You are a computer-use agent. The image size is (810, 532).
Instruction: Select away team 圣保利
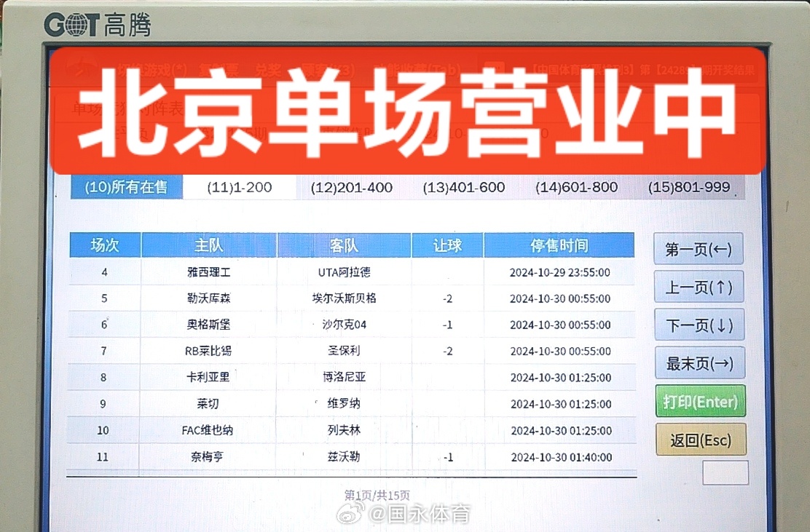[344, 351]
